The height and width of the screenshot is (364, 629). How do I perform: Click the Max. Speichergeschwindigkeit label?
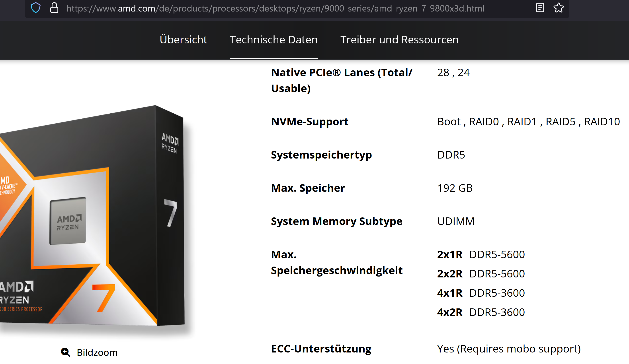pyautogui.click(x=336, y=262)
